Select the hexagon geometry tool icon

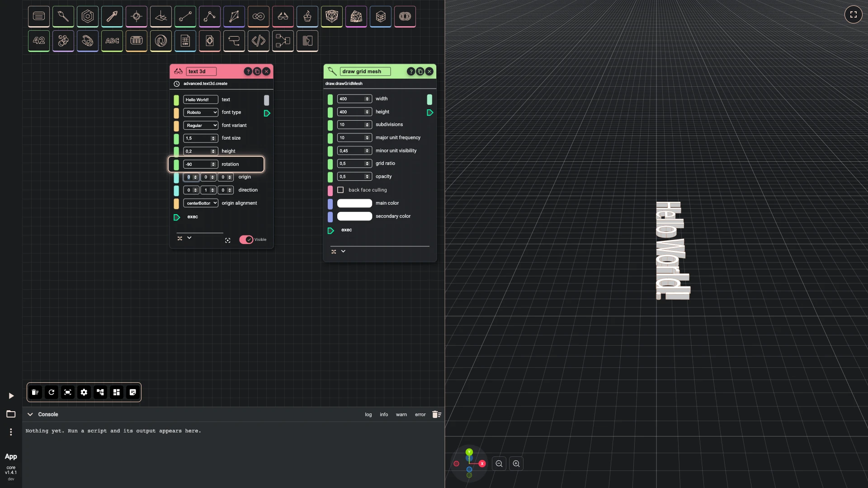coord(88,17)
